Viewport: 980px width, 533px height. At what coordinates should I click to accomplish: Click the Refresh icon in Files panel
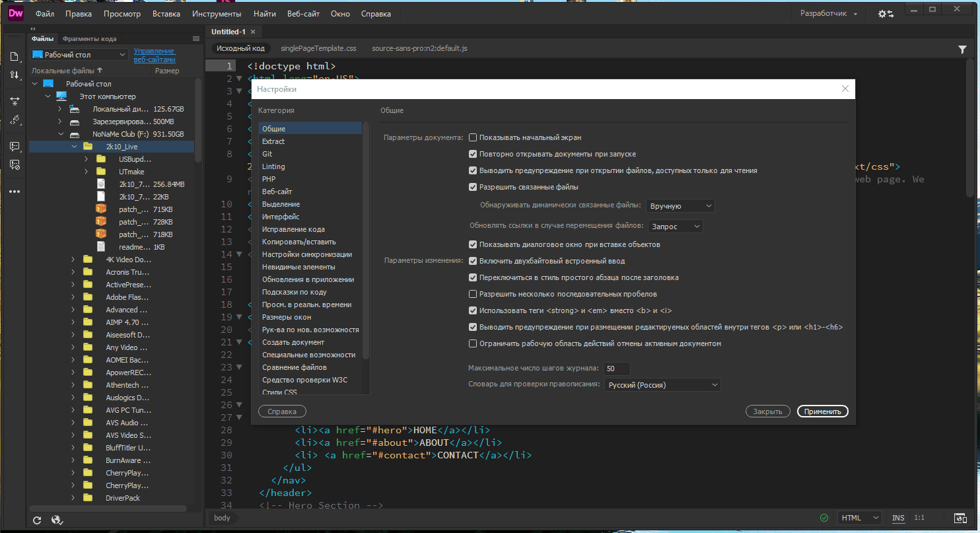click(x=37, y=520)
